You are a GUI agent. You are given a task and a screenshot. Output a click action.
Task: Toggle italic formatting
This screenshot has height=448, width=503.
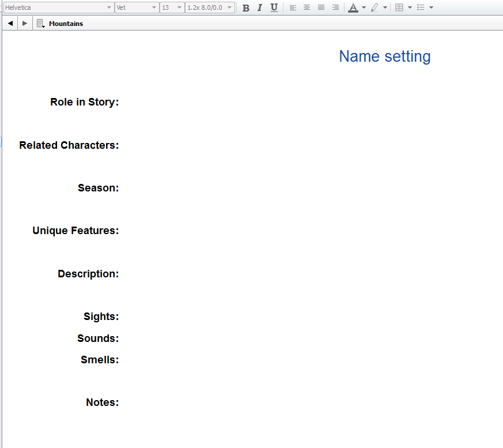[259, 7]
